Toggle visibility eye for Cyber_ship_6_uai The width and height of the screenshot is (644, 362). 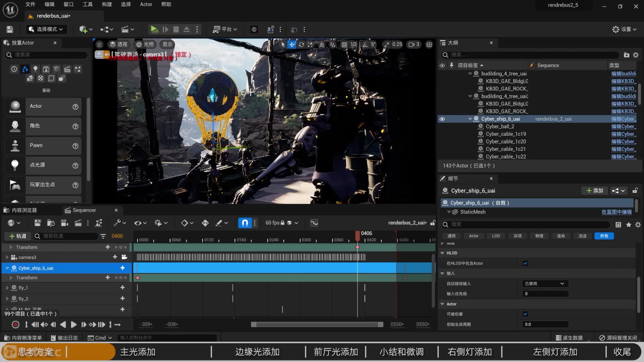click(x=442, y=119)
